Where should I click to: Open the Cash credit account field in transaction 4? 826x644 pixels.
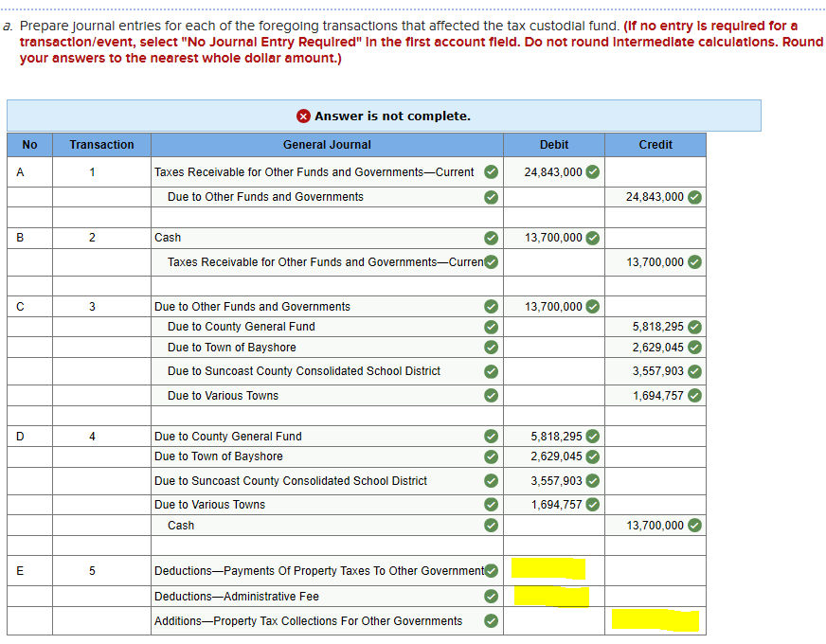pyautogui.click(x=327, y=526)
